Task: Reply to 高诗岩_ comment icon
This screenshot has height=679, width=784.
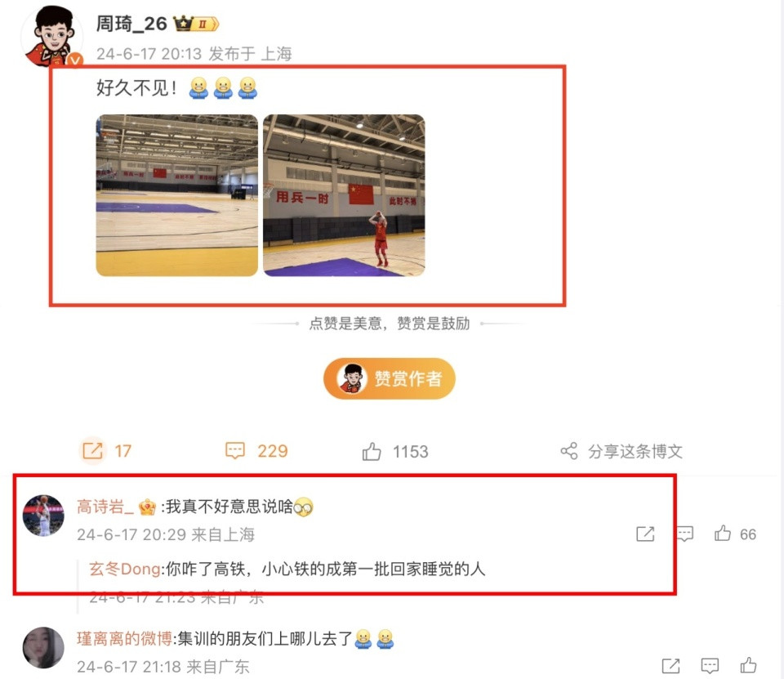Action: [x=685, y=534]
